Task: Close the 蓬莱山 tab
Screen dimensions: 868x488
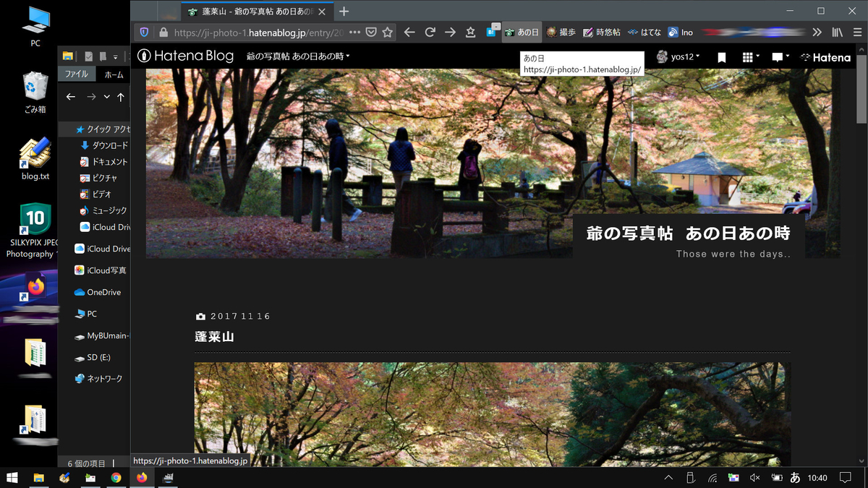Action: coord(323,12)
